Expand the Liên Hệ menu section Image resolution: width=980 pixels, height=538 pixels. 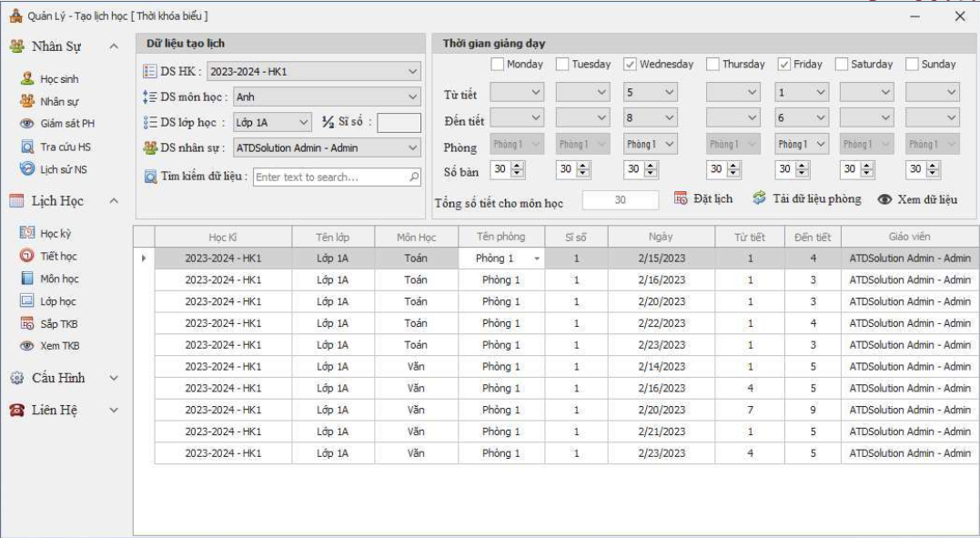tap(113, 411)
